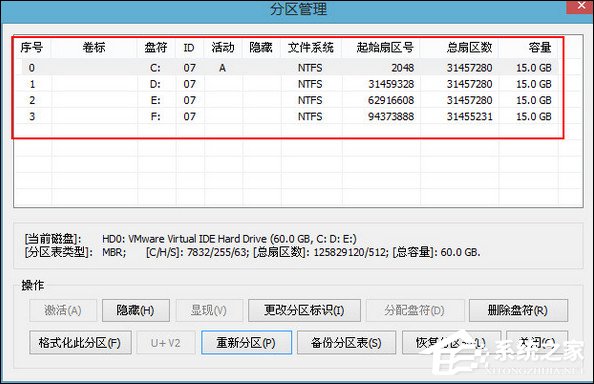Select partition row with drive E:
Image resolution: width=594 pixels, height=384 pixels.
click(286, 100)
